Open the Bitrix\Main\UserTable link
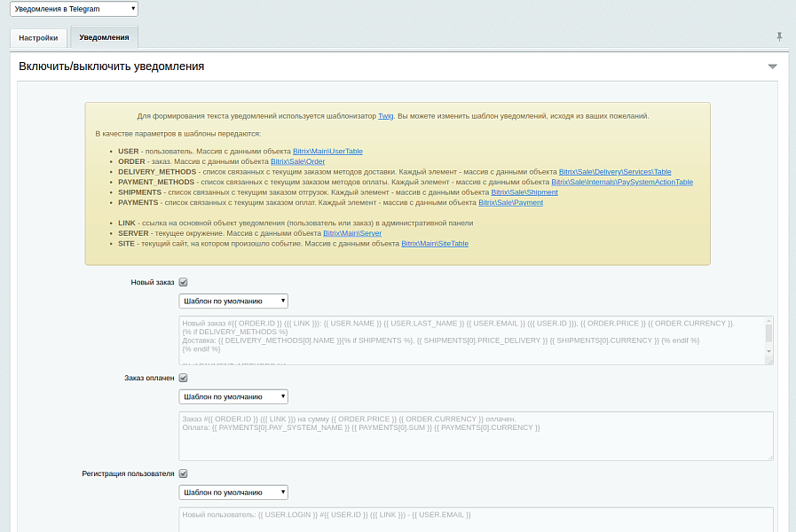This screenshot has width=796, height=532. [327, 152]
